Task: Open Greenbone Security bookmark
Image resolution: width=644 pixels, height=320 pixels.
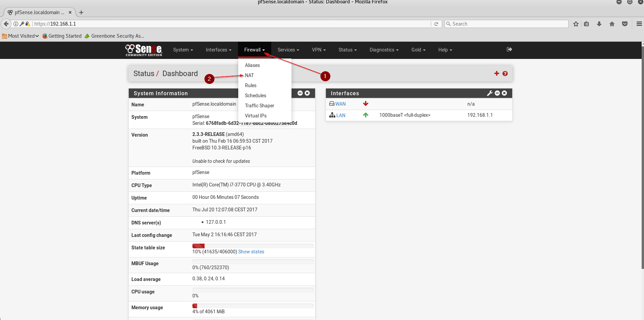Action: (x=114, y=36)
